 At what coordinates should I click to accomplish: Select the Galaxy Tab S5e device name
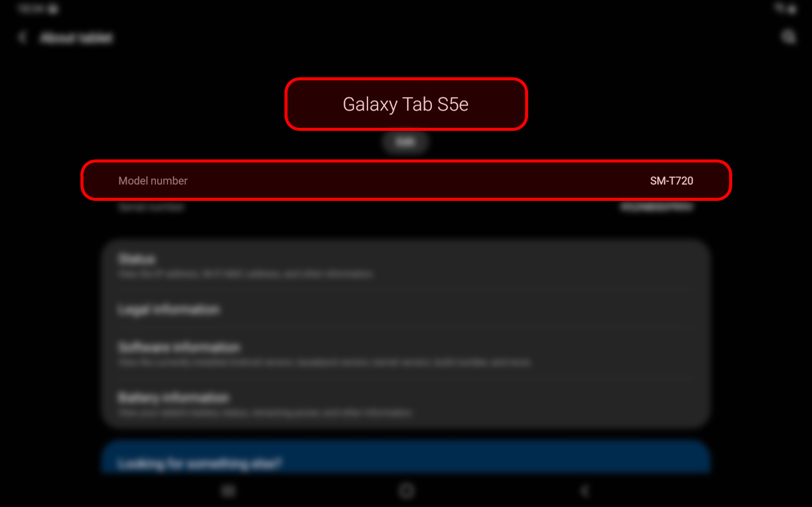coord(406,104)
